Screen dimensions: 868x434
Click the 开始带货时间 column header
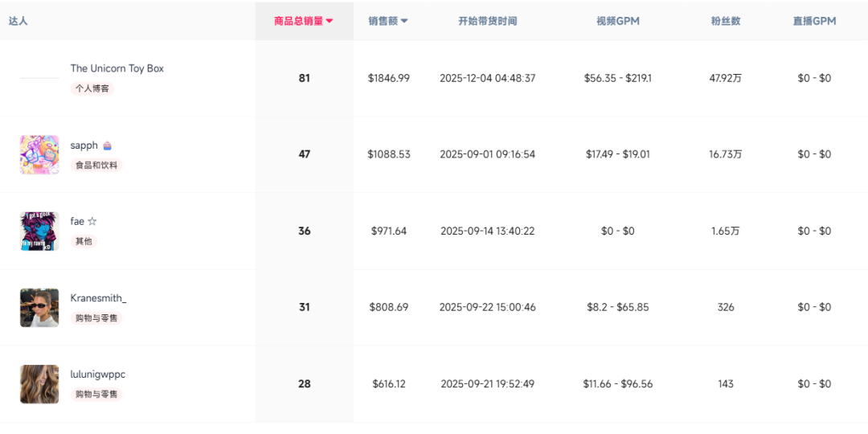click(488, 21)
